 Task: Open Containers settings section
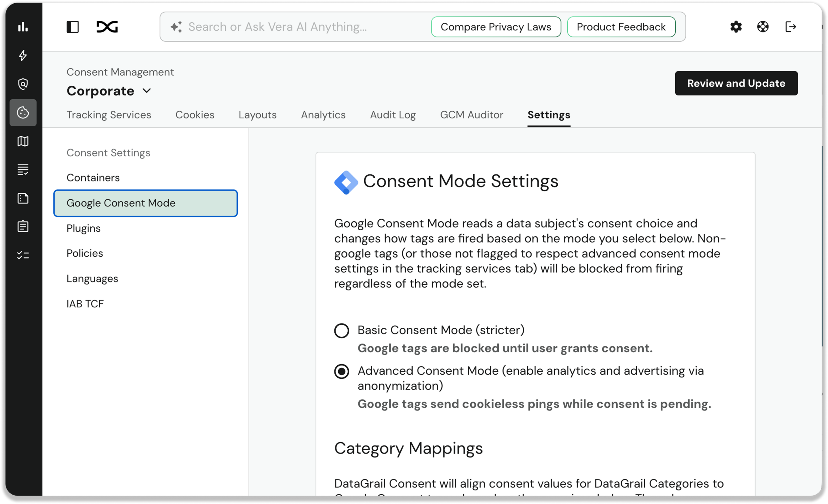[x=93, y=178]
